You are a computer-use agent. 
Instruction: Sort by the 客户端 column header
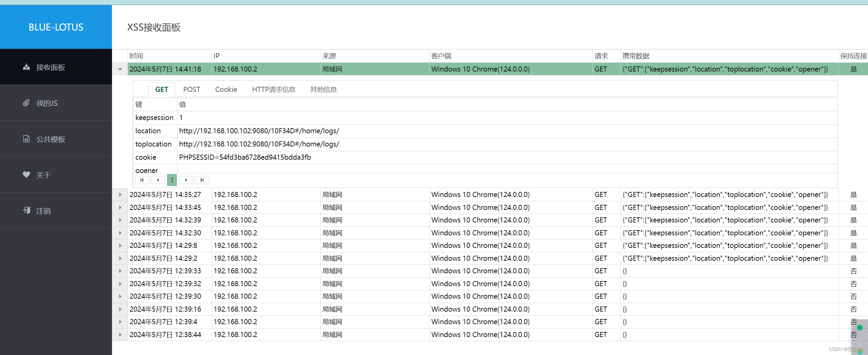511,56
